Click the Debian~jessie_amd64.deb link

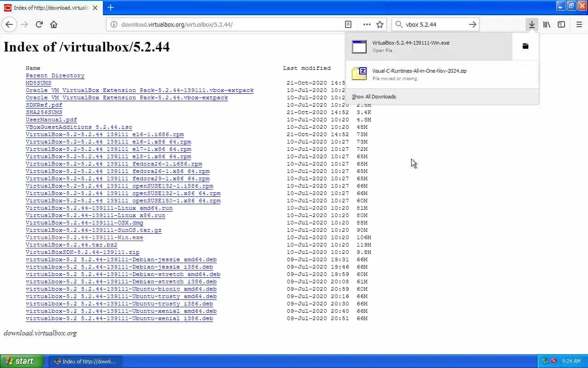121,259
